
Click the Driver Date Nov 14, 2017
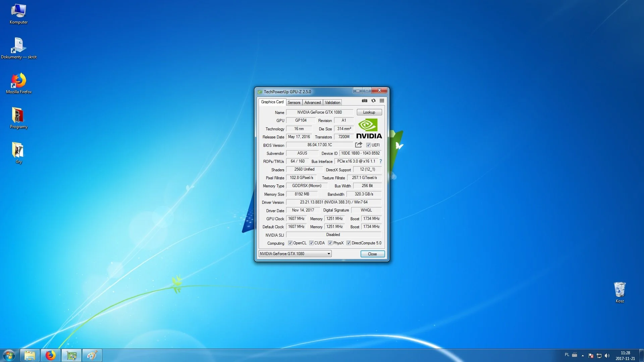[303, 210]
